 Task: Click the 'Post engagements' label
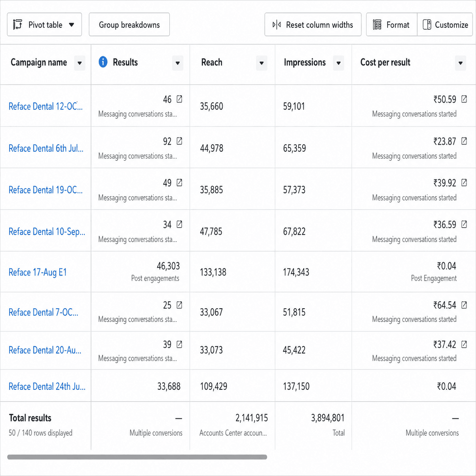click(155, 278)
